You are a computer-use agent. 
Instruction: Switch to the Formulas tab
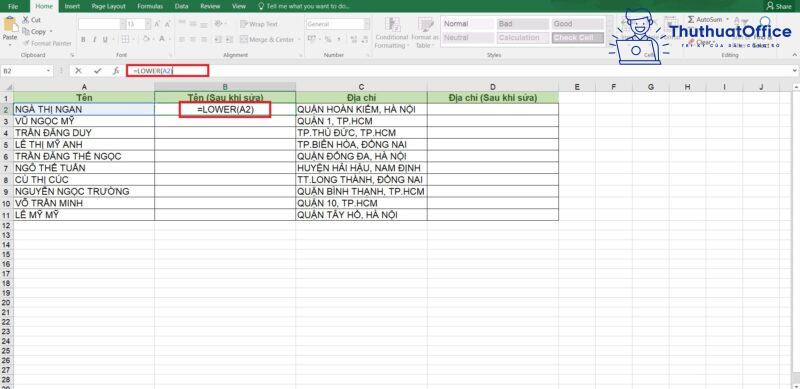click(150, 6)
